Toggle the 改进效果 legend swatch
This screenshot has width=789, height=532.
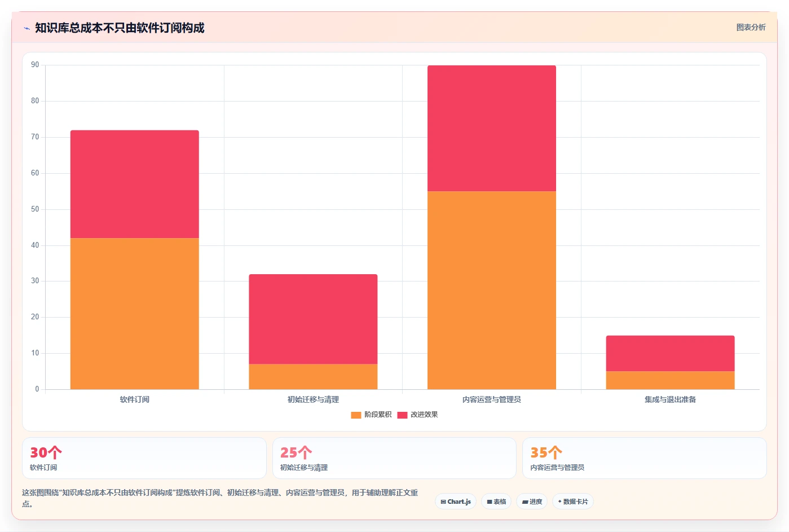(402, 415)
